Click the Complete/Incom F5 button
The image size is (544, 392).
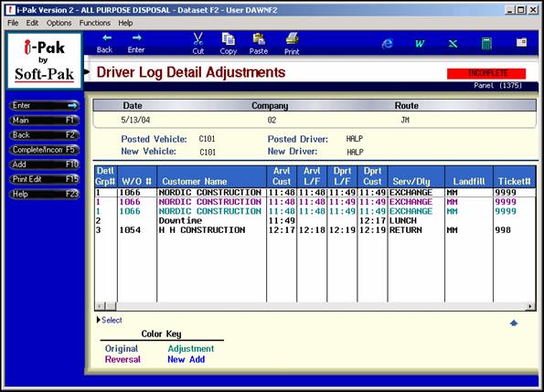coord(44,150)
